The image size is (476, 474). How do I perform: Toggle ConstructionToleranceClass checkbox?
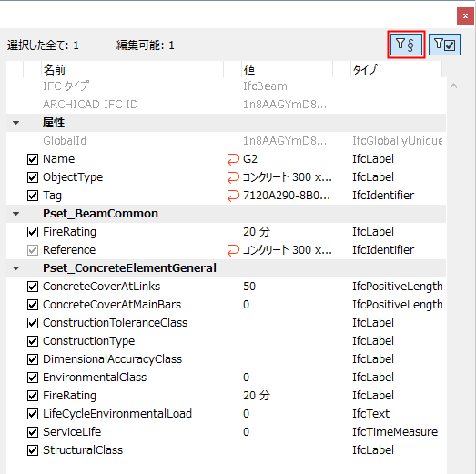click(33, 323)
